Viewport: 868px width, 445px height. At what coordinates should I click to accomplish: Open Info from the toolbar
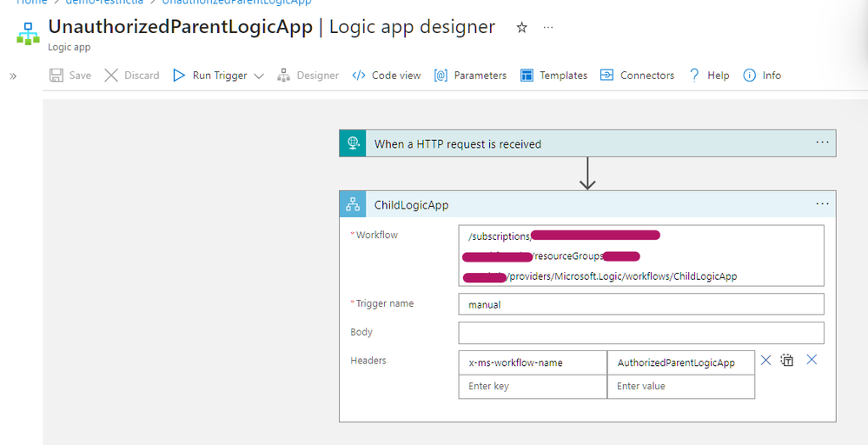[x=772, y=76]
